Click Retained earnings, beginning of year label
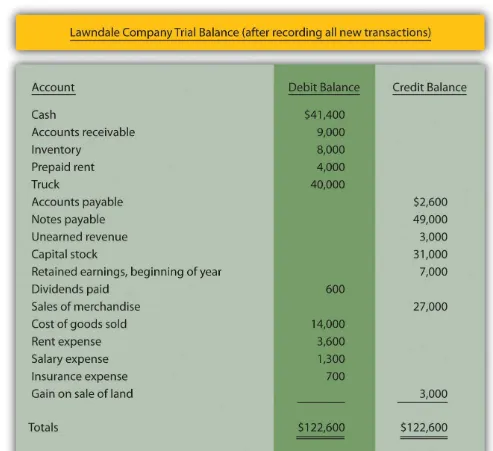493x451 pixels. 126,272
